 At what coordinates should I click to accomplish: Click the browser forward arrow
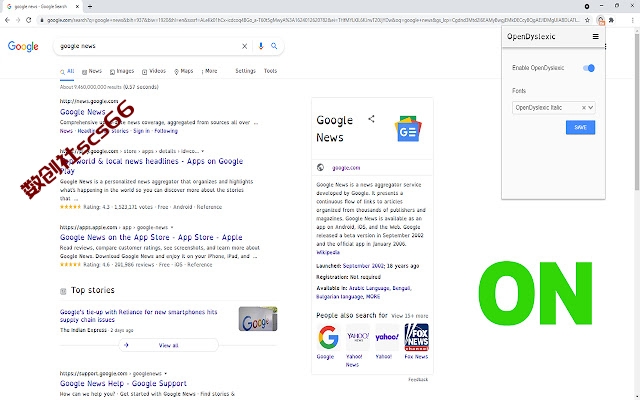(x=18, y=20)
